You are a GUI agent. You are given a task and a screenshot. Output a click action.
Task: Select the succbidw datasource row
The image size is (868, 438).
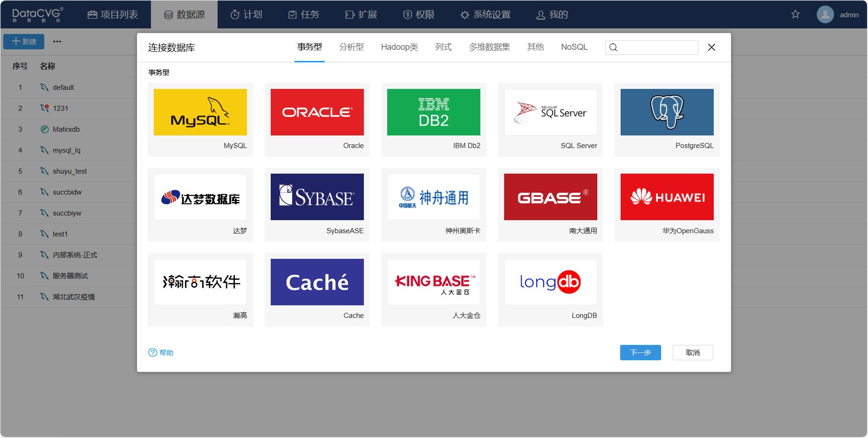(x=68, y=192)
